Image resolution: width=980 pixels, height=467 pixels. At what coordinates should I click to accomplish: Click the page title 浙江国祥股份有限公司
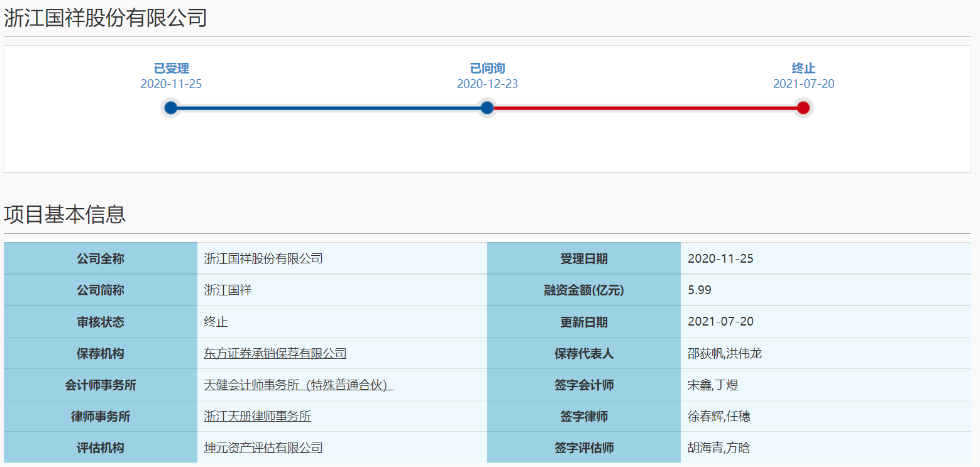[x=106, y=18]
